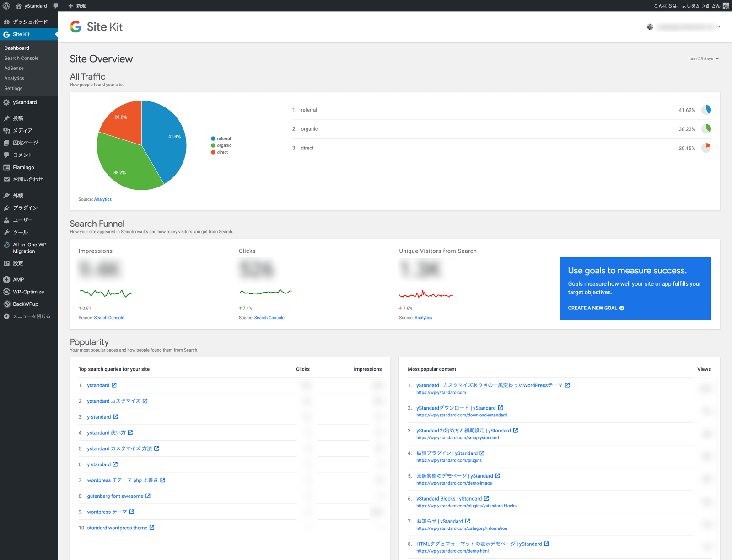Click the Clicks sparkline chart
Screen dimensions: 732x560
[265, 292]
